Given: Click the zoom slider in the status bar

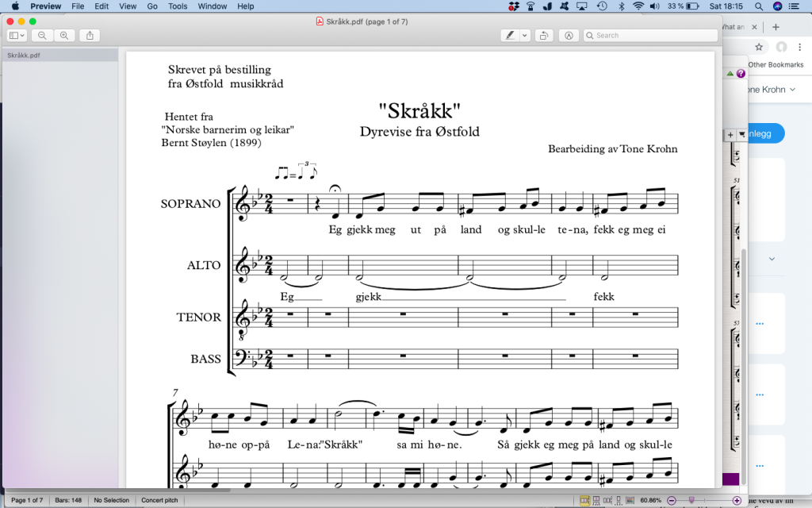Looking at the screenshot, I should [x=704, y=500].
